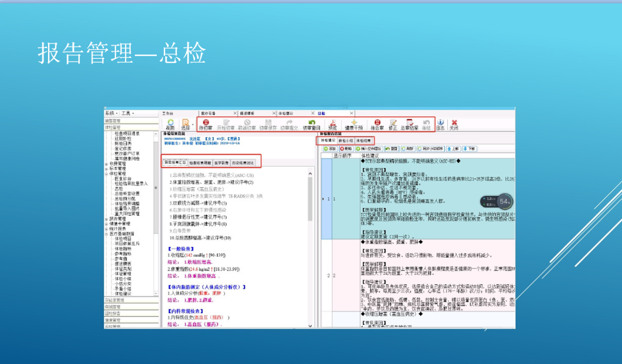
Task: Click the 日志 info log icon
Action: coord(440,124)
